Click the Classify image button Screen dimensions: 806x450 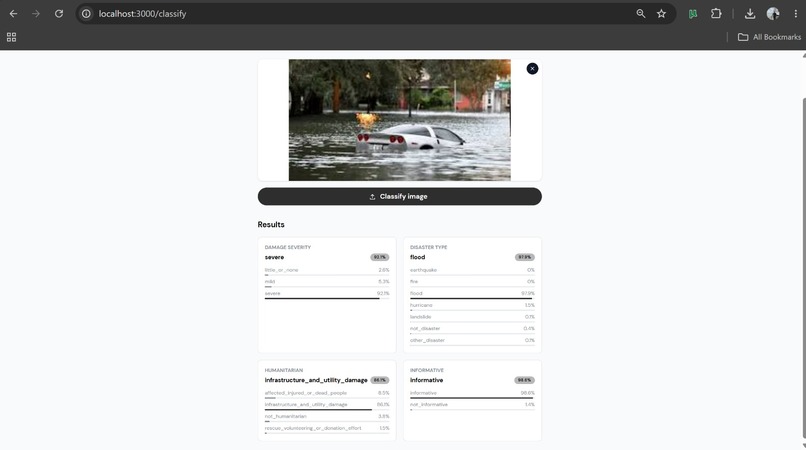399,196
